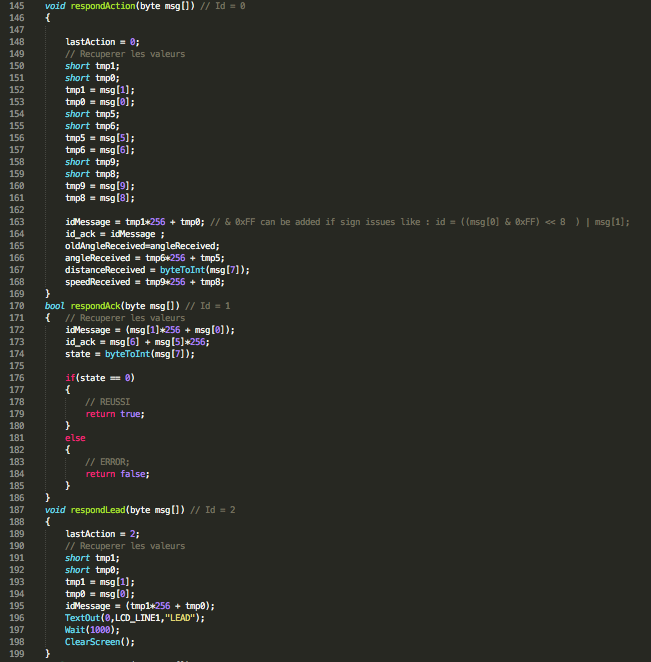
Task: Click the 'return true' statement
Action: [115, 414]
